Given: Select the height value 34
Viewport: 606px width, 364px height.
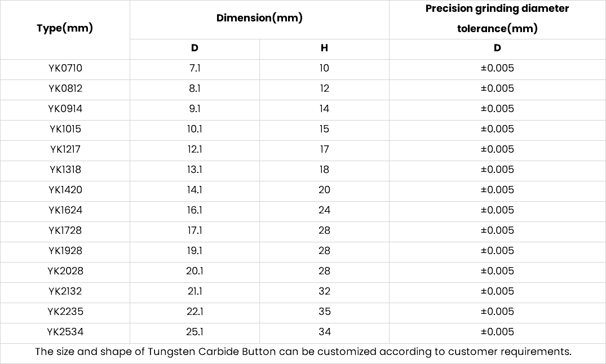Looking at the screenshot, I should point(324,332).
